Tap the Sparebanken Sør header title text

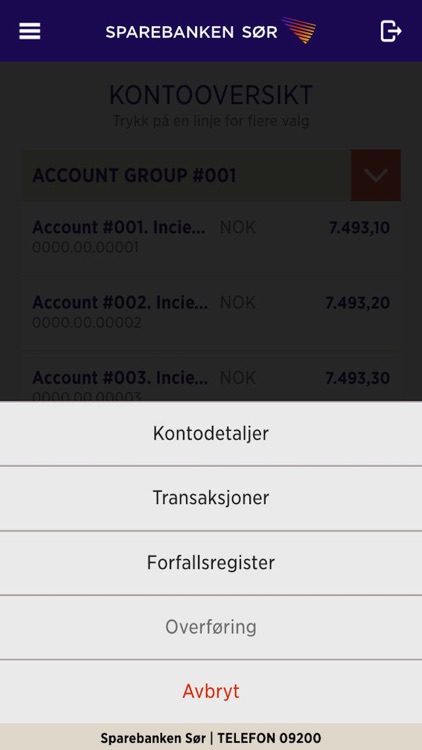(191, 32)
